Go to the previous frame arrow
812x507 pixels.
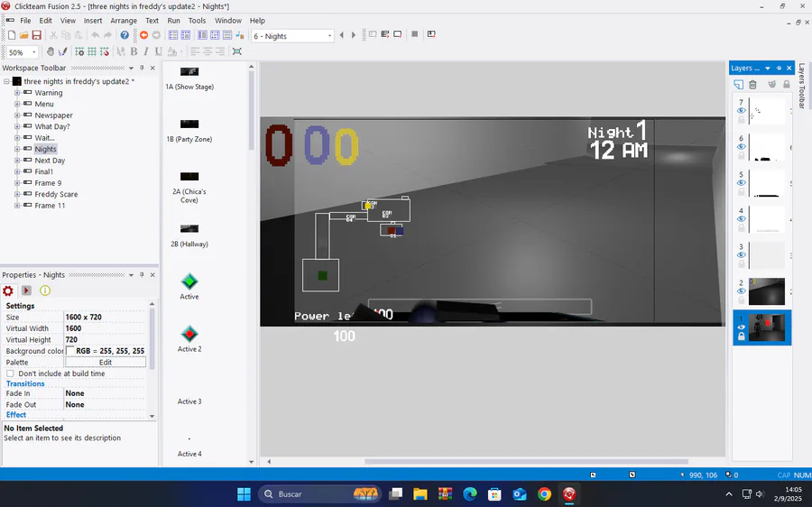click(x=341, y=35)
